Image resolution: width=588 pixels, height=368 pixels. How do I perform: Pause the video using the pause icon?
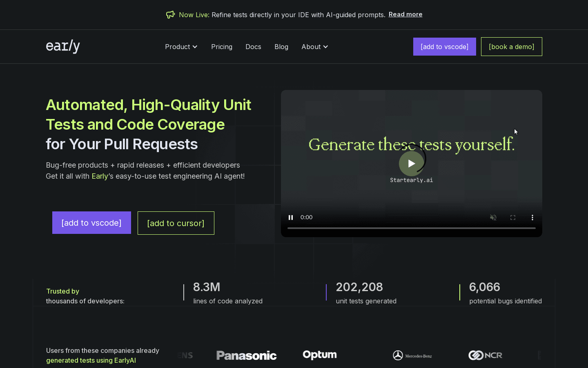[x=291, y=218]
